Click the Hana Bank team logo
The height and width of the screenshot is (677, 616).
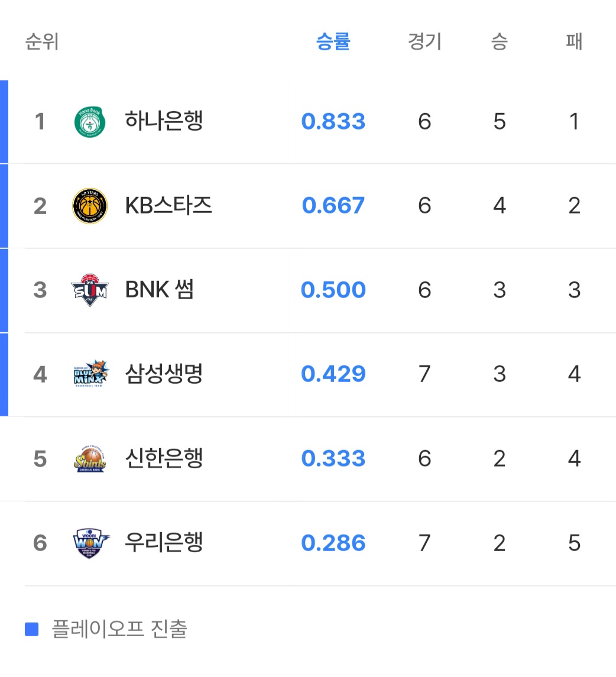(90, 122)
